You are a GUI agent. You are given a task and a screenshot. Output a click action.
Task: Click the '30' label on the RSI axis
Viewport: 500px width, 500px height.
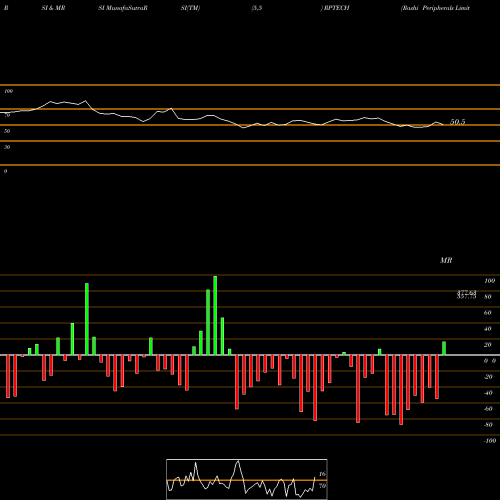pyautogui.click(x=7, y=147)
